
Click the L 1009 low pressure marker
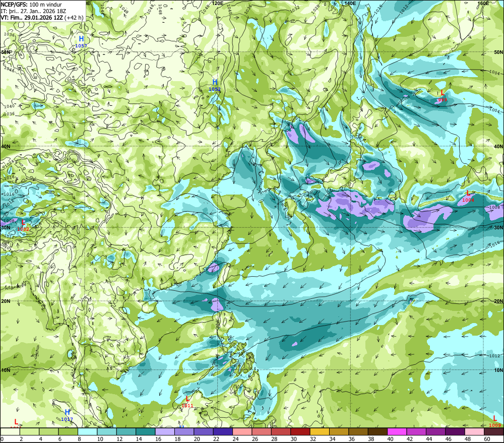click(495, 421)
